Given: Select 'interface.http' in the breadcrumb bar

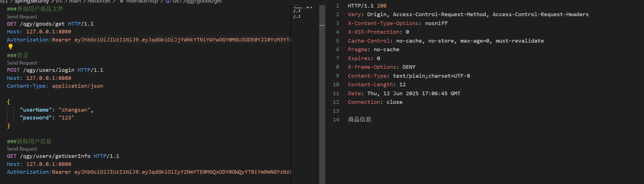Looking at the screenshot, I should click(x=142, y=1).
